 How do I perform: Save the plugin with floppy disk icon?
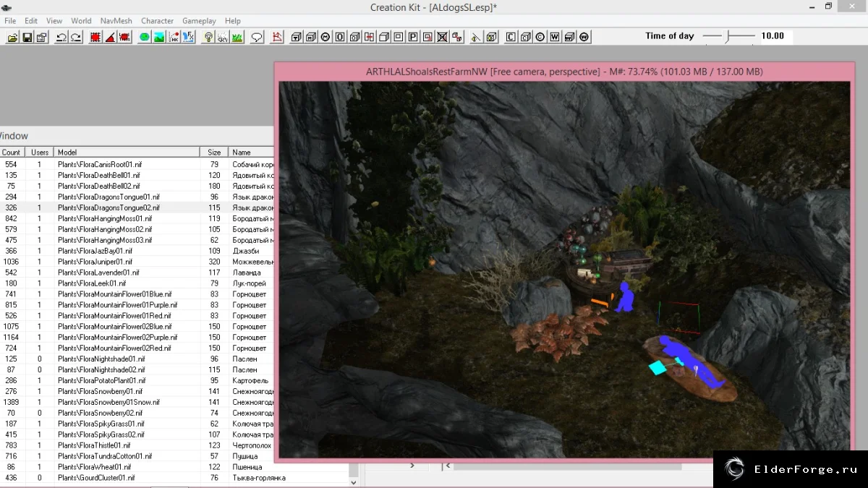27,37
